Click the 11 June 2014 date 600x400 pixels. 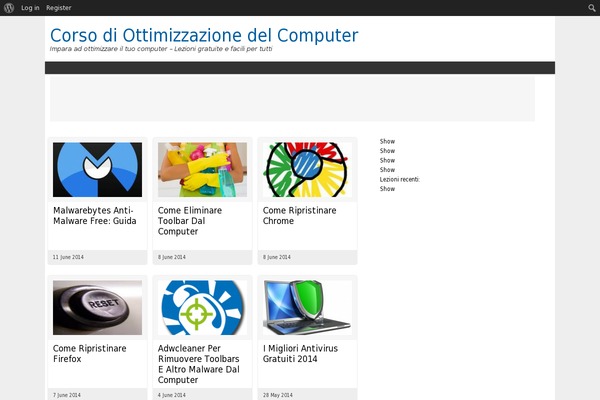[x=68, y=257]
